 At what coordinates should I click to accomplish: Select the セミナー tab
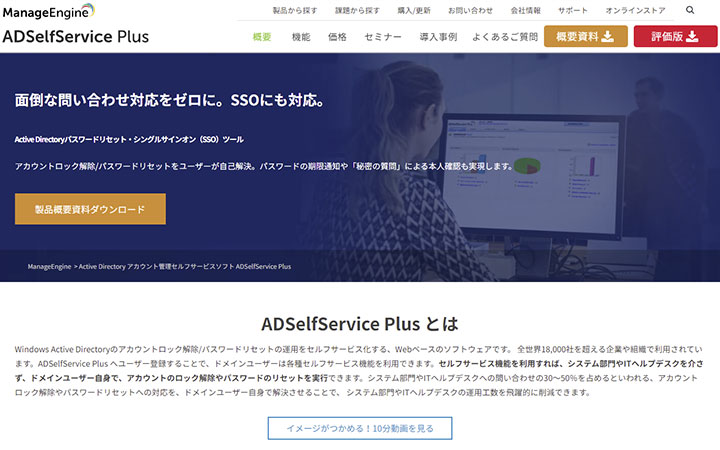pos(382,37)
